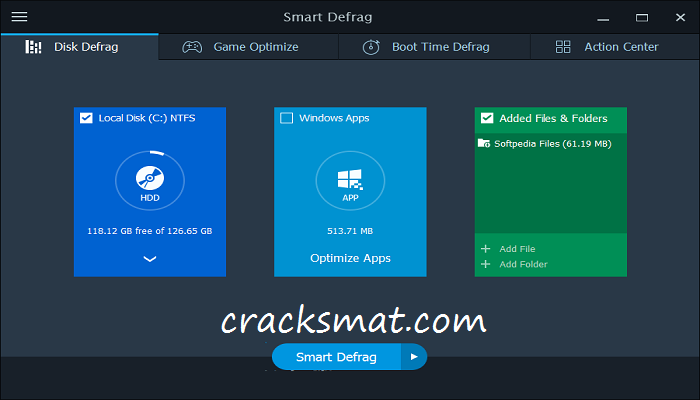Click the Disk Defrag bars icon
700x400 pixels.
[x=33, y=47]
